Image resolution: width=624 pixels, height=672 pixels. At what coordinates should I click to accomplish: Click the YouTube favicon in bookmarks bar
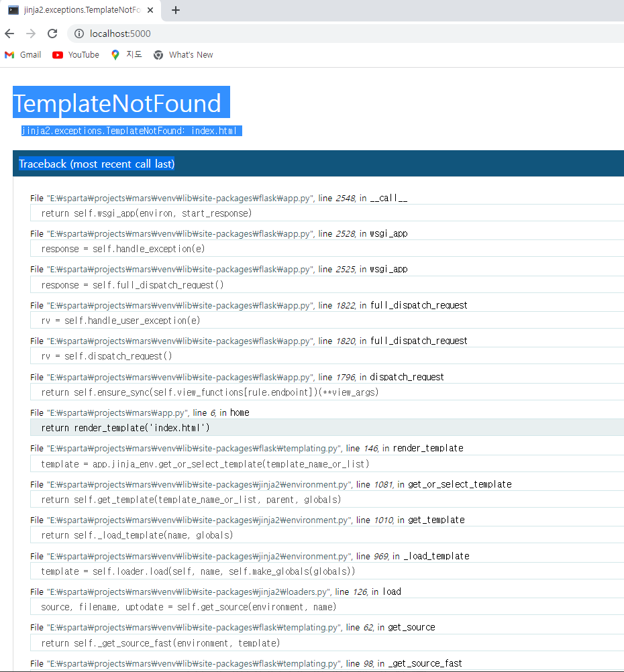pos(58,55)
